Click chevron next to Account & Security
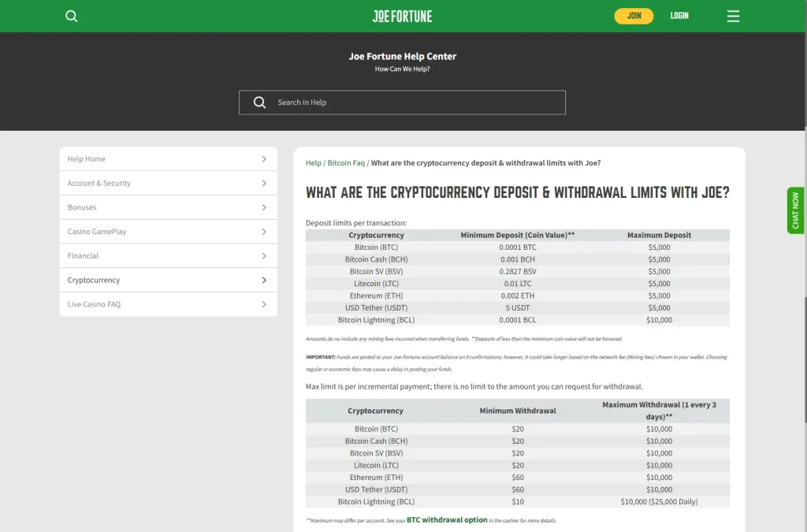 [264, 183]
